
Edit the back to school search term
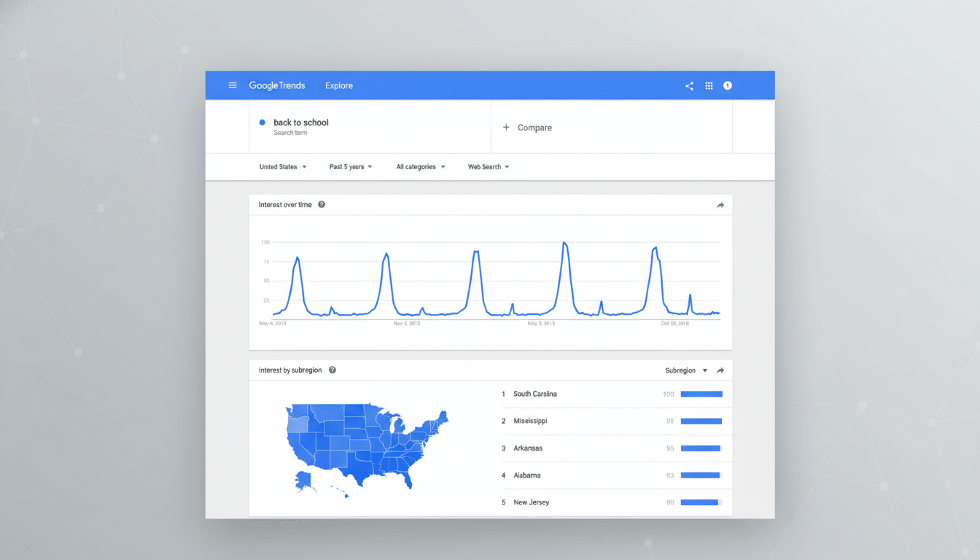coord(301,122)
